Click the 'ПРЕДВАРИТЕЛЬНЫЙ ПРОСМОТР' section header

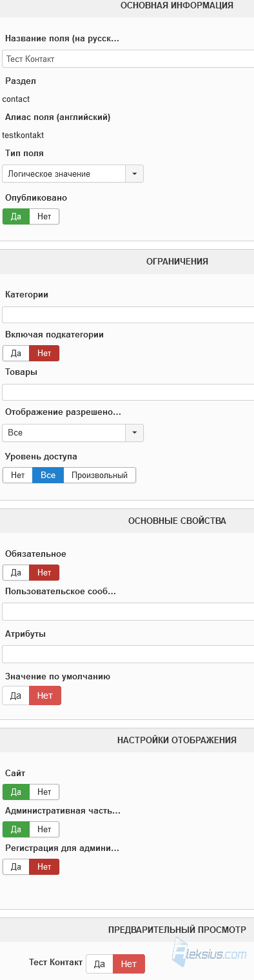point(177,930)
